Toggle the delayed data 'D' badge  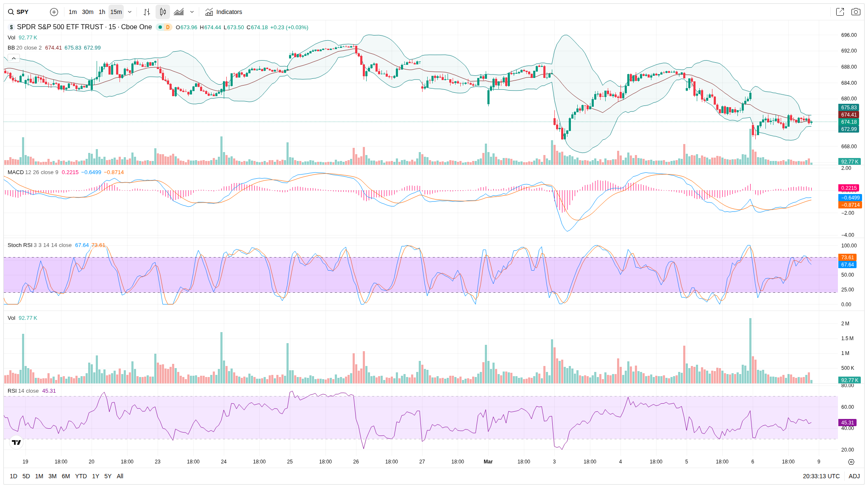tap(168, 27)
